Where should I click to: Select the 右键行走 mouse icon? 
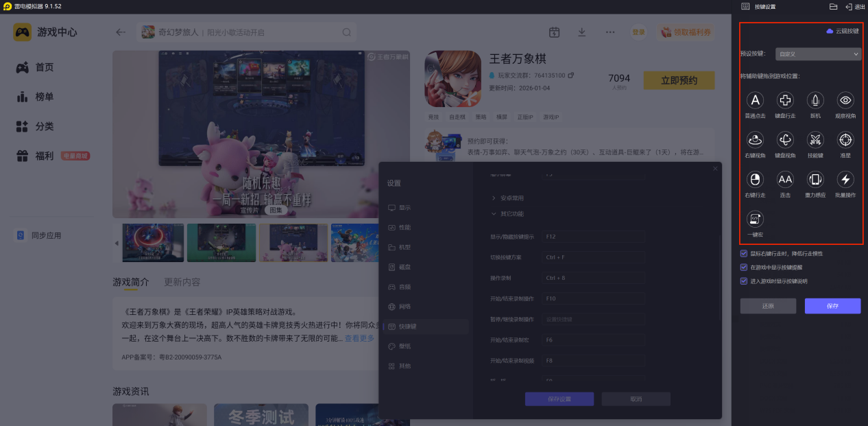coord(755,180)
